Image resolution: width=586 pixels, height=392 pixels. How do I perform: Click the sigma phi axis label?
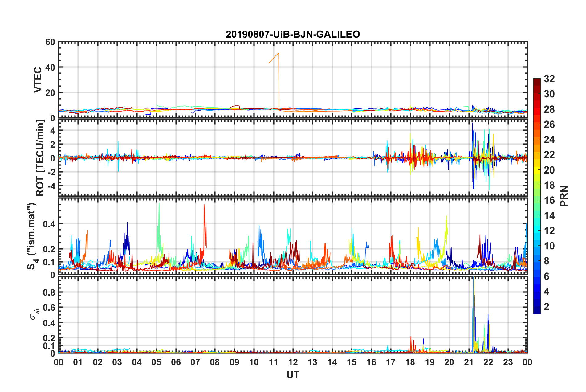click(35, 314)
